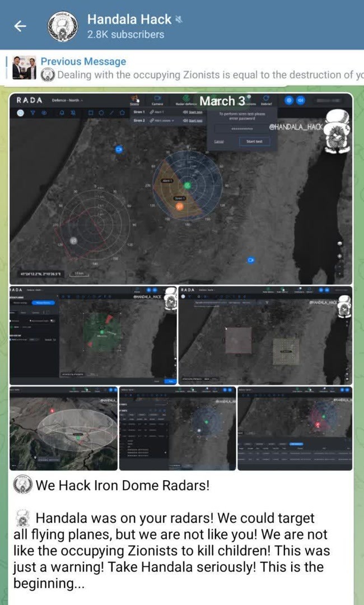This screenshot has width=364, height=605.
Task: Click Start test link for Siren 1
Action: pyautogui.click(x=195, y=112)
